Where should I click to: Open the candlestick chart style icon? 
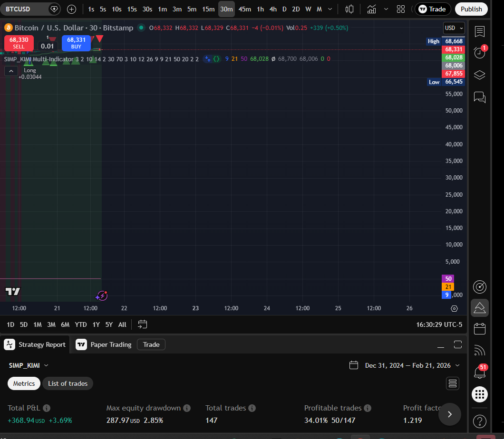click(x=349, y=9)
